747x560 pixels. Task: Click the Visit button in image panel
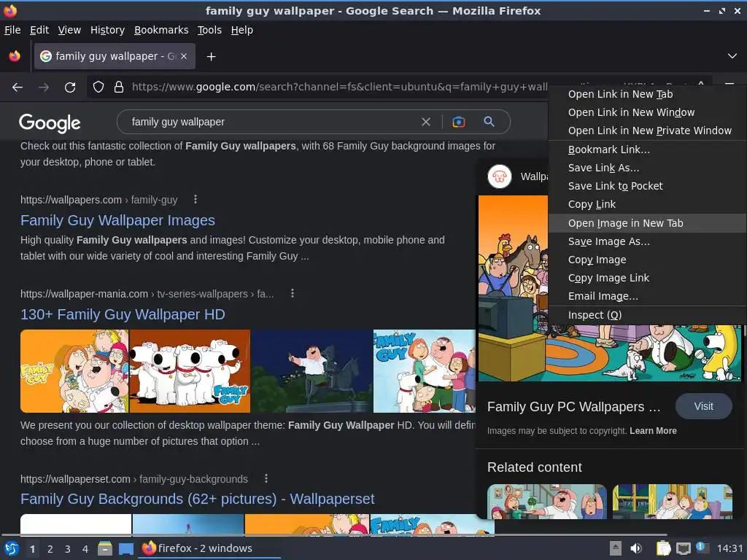pyautogui.click(x=704, y=406)
